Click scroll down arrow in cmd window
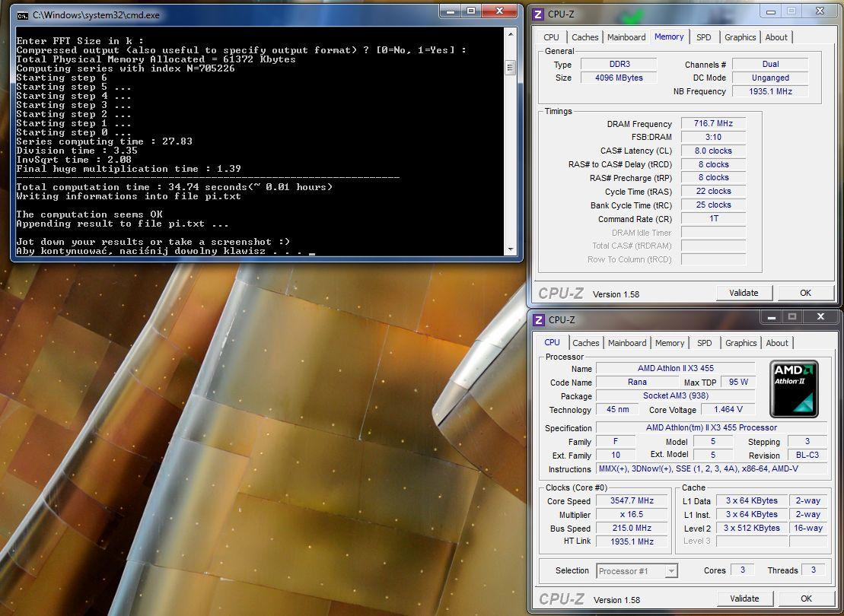 [510, 249]
